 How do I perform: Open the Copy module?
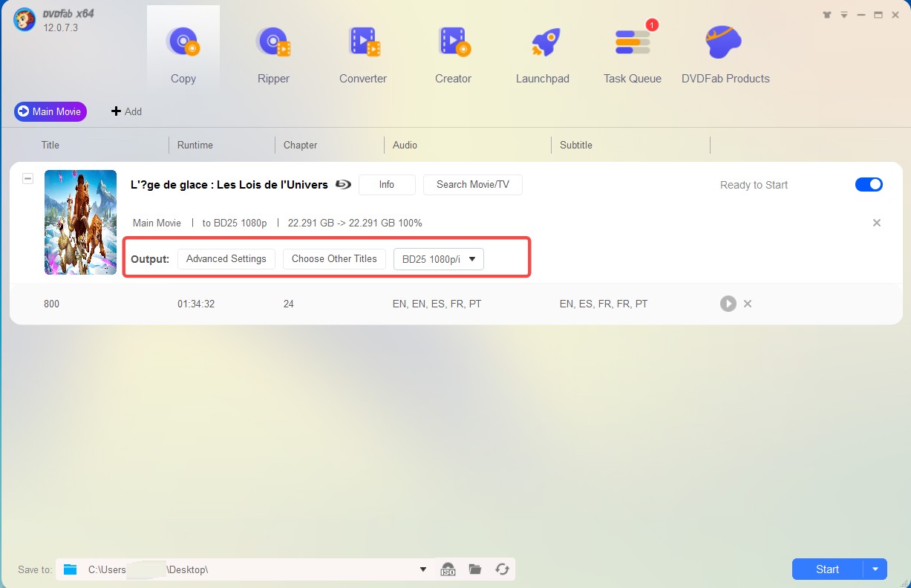click(x=183, y=48)
